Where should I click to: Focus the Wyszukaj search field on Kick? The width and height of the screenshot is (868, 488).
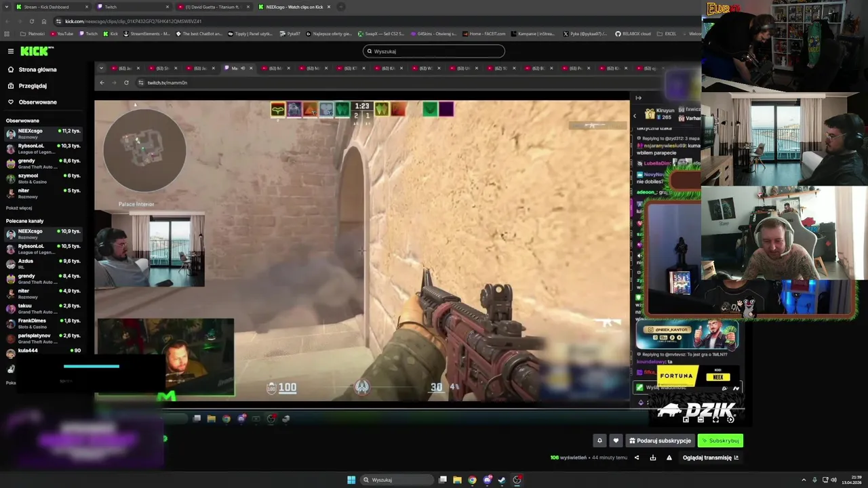(434, 51)
